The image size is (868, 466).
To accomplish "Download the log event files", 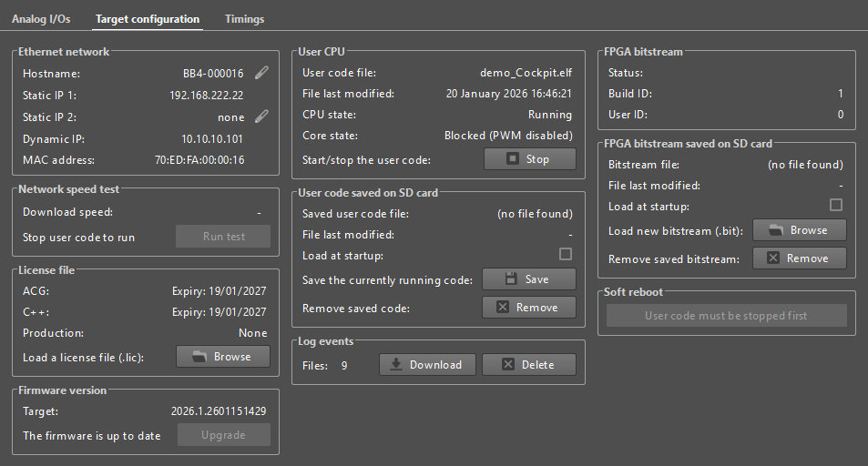I will [426, 365].
